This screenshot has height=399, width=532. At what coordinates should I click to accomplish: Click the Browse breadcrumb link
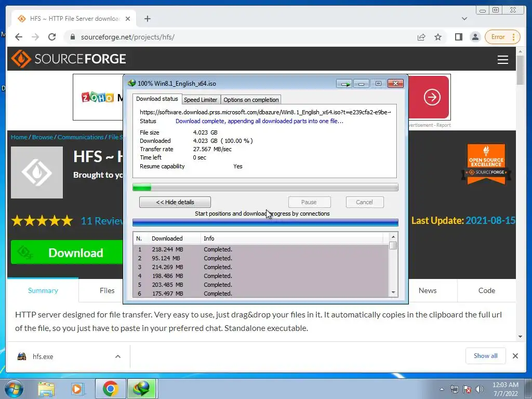click(43, 137)
